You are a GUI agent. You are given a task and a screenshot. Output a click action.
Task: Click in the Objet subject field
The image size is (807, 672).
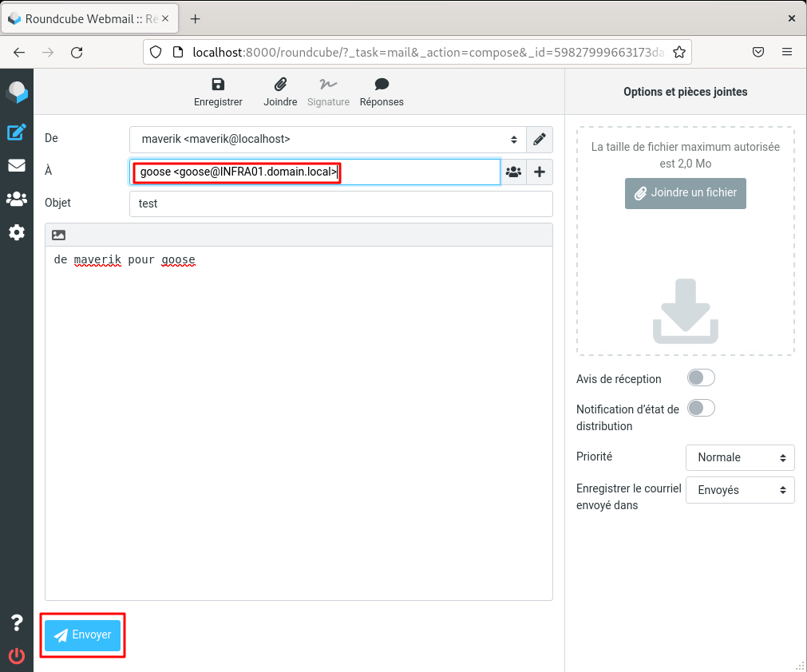[x=341, y=204]
